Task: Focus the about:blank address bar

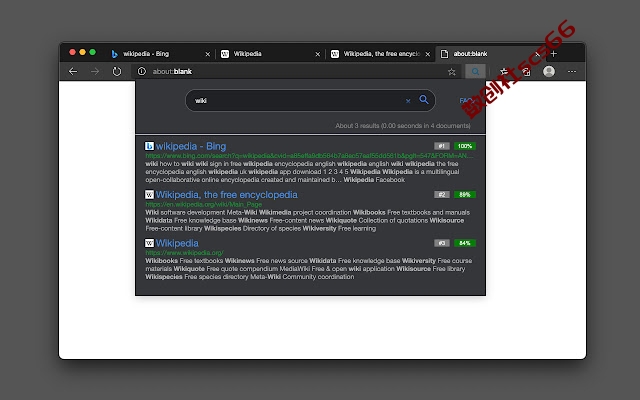Action: tap(294, 71)
